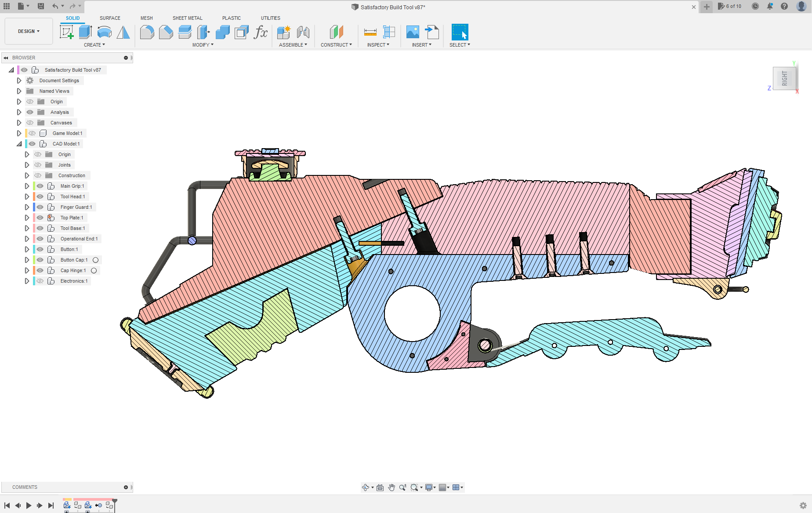Click the Play button in timeline
This screenshot has height=513, width=812.
(29, 506)
